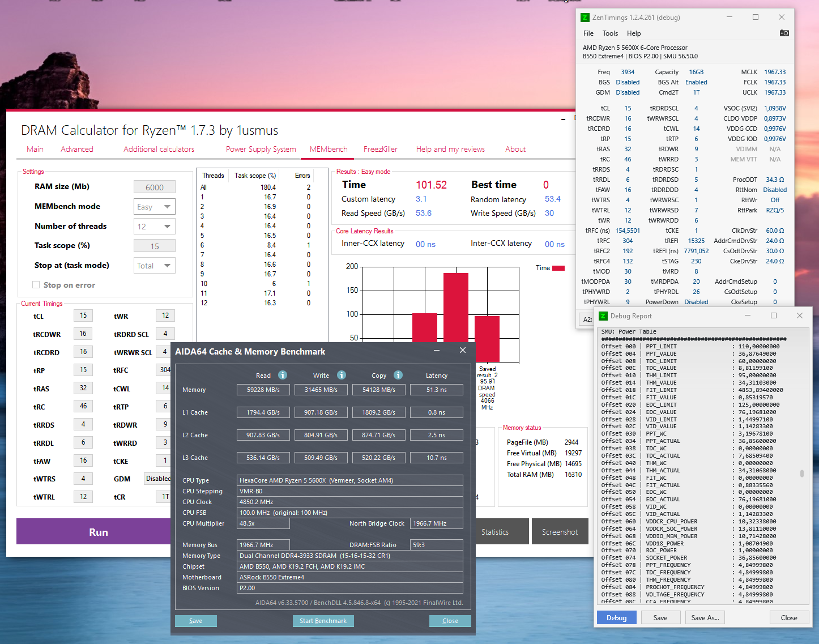Click the info icon beside Read in AIDA64
819x644 pixels.
(x=283, y=375)
